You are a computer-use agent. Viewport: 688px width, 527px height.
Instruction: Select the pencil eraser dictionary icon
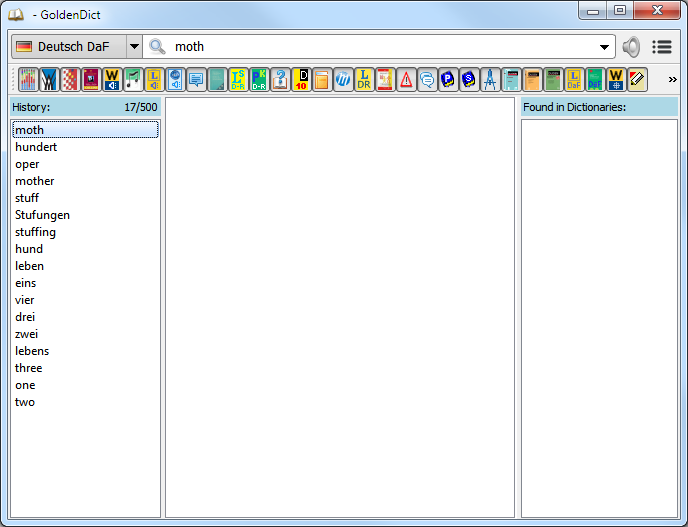pos(637,79)
